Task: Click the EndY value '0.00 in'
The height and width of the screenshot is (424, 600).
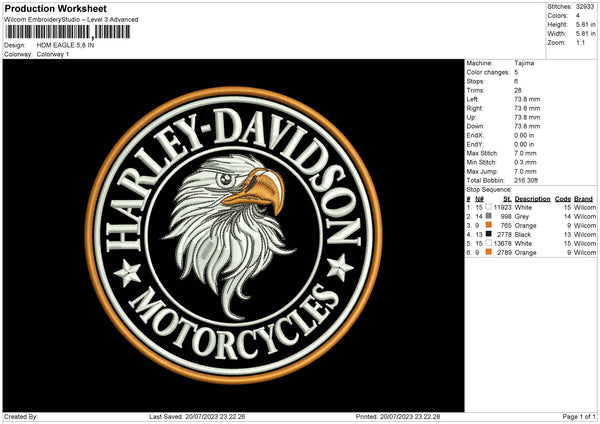Action: [x=524, y=144]
